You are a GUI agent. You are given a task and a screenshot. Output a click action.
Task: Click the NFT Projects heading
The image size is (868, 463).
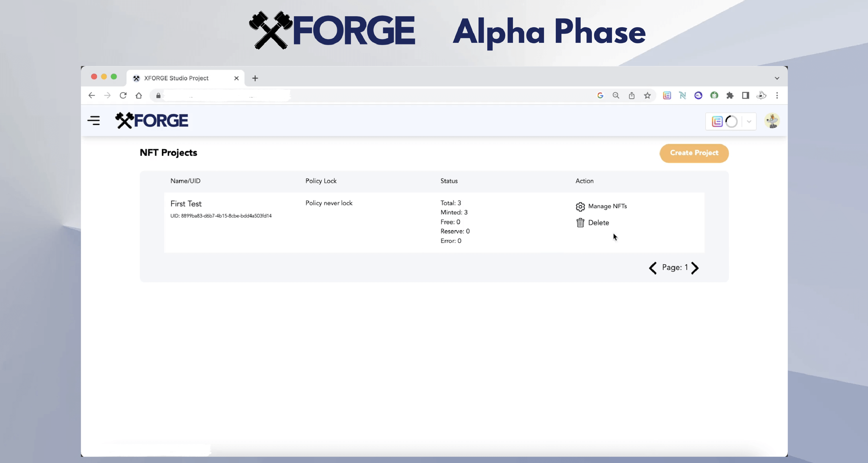click(168, 153)
